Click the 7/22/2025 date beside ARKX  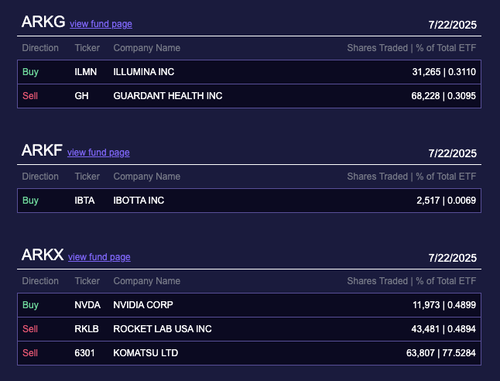[x=453, y=258]
